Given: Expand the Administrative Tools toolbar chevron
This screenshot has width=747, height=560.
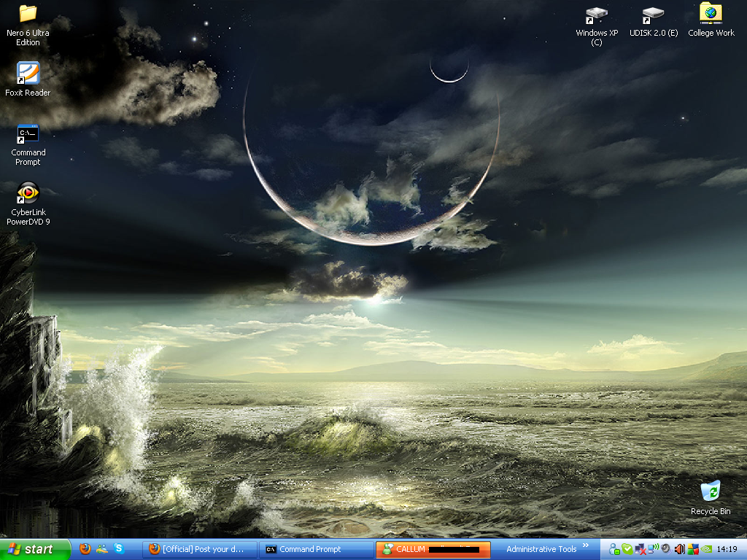Looking at the screenshot, I should [x=585, y=547].
